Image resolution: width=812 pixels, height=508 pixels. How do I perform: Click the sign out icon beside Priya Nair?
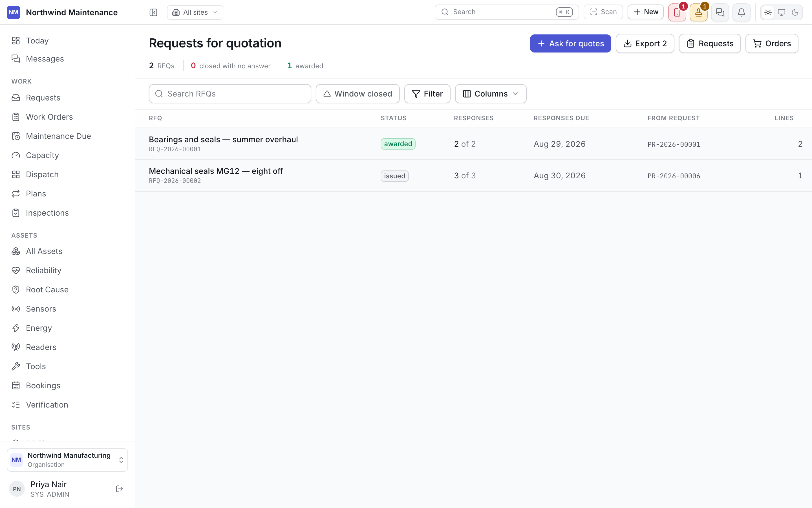point(120,489)
